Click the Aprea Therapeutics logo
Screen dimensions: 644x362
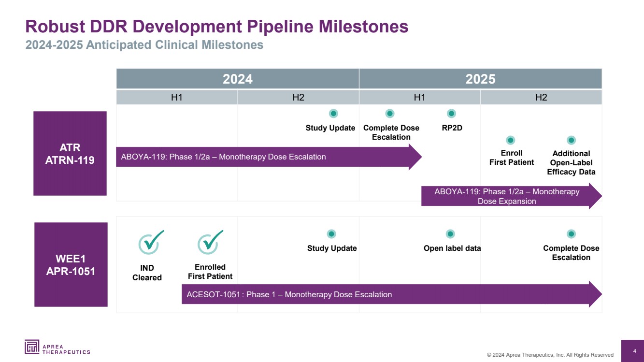pyautogui.click(x=57, y=347)
